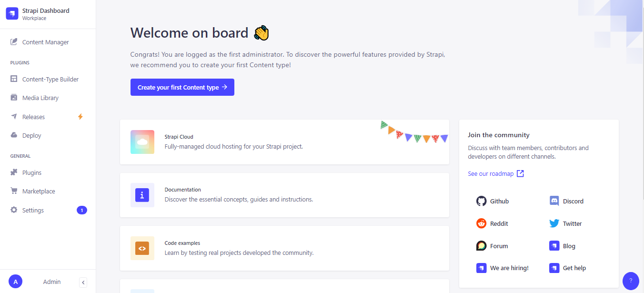Open the Code examples card
This screenshot has width=644, height=293.
click(284, 248)
